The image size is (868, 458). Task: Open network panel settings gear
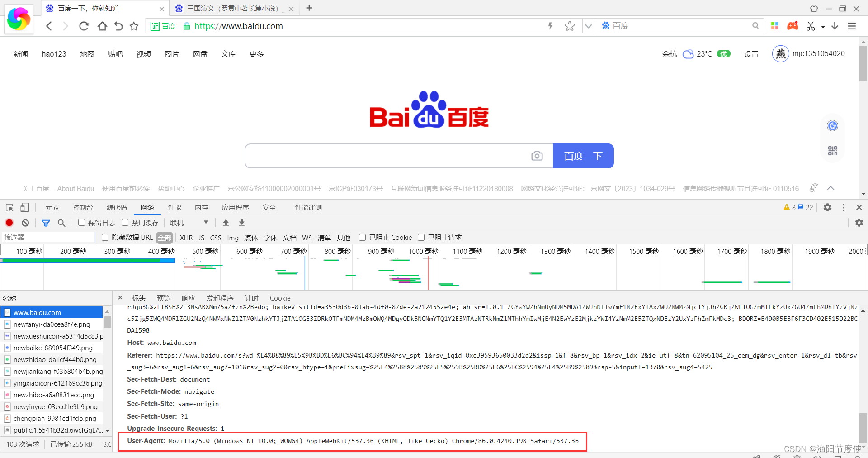(859, 223)
